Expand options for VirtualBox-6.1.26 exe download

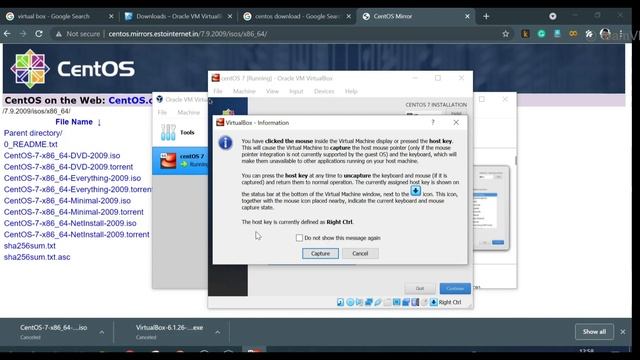[x=218, y=332]
